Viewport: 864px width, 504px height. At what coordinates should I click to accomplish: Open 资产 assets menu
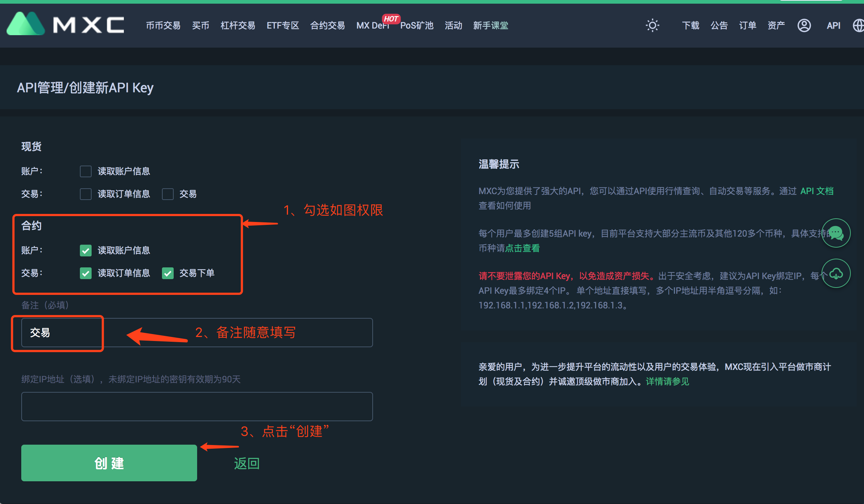(776, 25)
